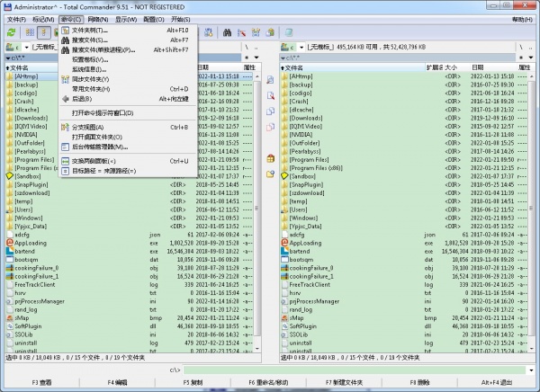Click the binoculars search icon in toolbar

point(228,32)
